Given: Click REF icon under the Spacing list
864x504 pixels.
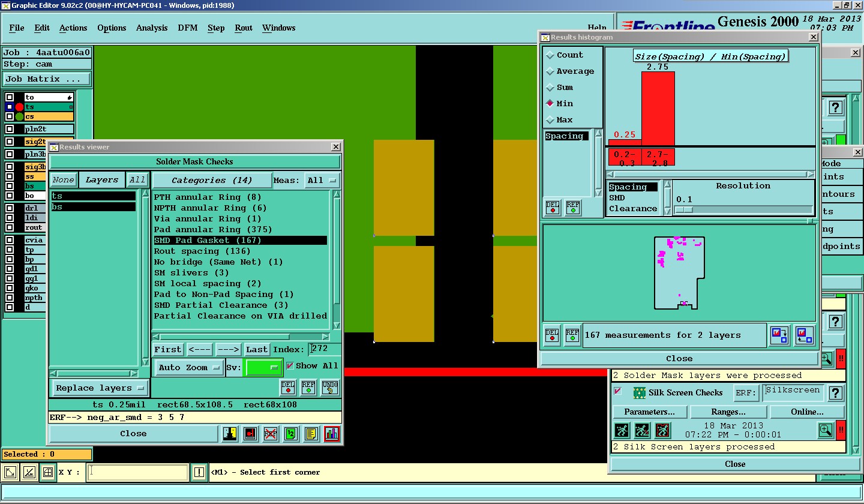Looking at the screenshot, I should pos(573,207).
